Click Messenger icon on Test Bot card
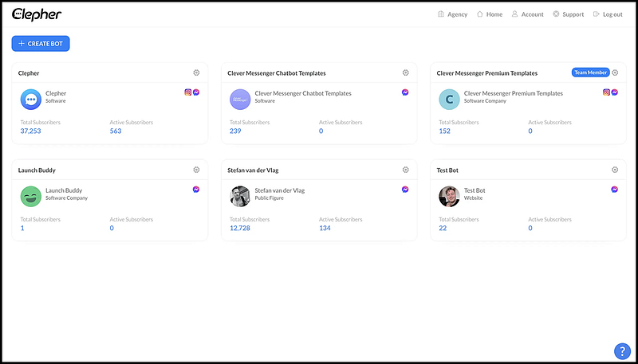Screen dimensions: 638x364 point(614,190)
